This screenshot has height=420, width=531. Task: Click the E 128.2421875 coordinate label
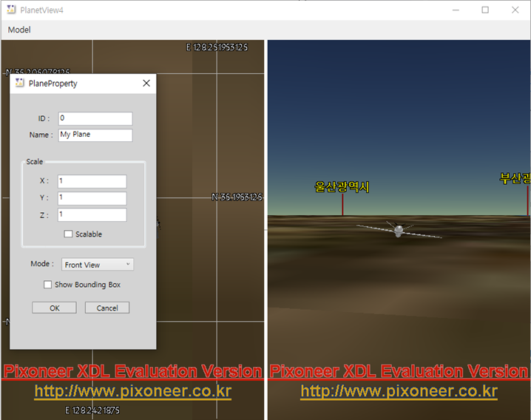click(92, 410)
